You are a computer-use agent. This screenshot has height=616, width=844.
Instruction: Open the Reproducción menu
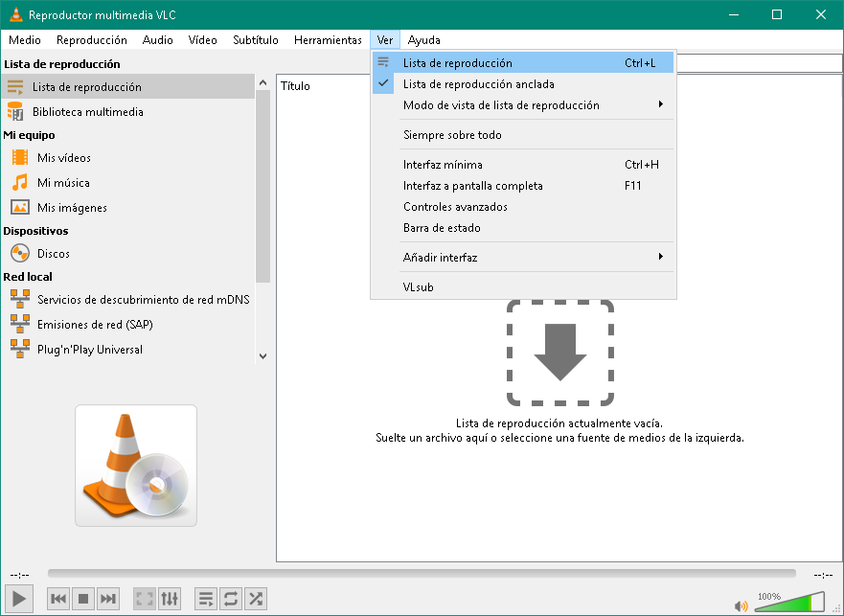pos(92,40)
